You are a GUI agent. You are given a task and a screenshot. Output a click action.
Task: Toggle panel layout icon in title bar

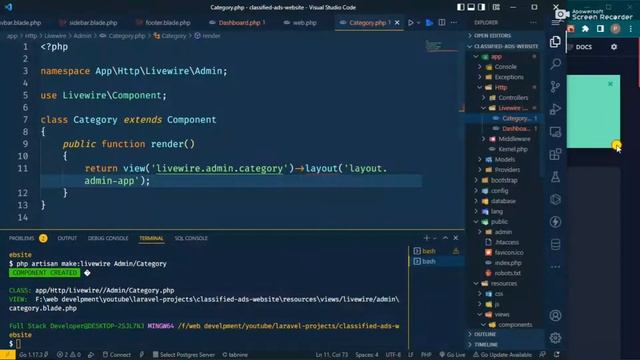tap(471, 7)
